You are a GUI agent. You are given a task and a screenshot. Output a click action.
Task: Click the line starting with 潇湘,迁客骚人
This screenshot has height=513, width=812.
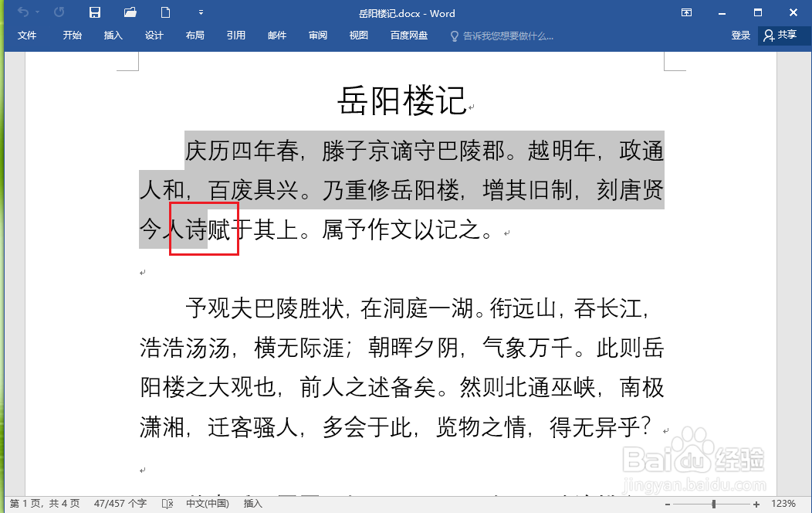click(396, 427)
